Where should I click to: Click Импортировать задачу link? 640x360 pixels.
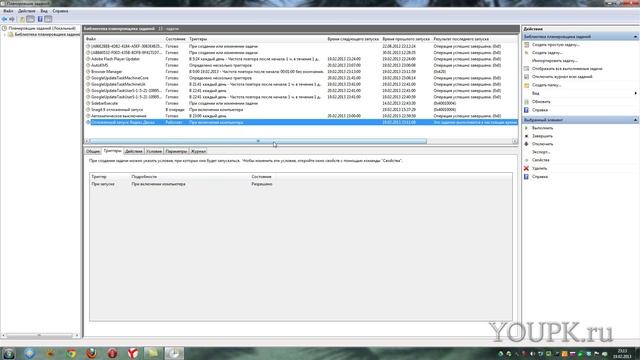point(555,61)
